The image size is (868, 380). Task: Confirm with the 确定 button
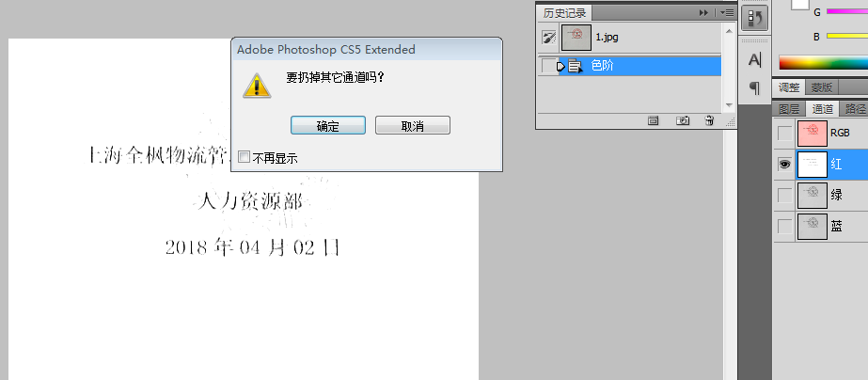[x=327, y=125]
